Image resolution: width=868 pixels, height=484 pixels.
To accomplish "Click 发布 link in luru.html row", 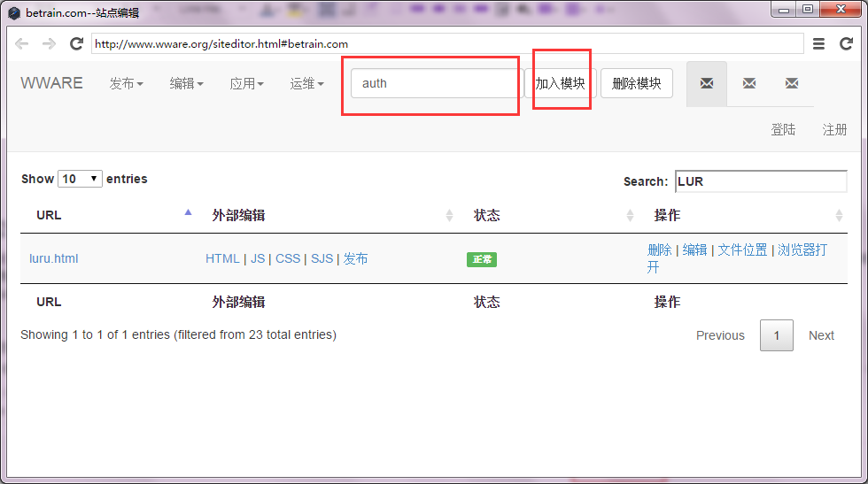I will [355, 258].
